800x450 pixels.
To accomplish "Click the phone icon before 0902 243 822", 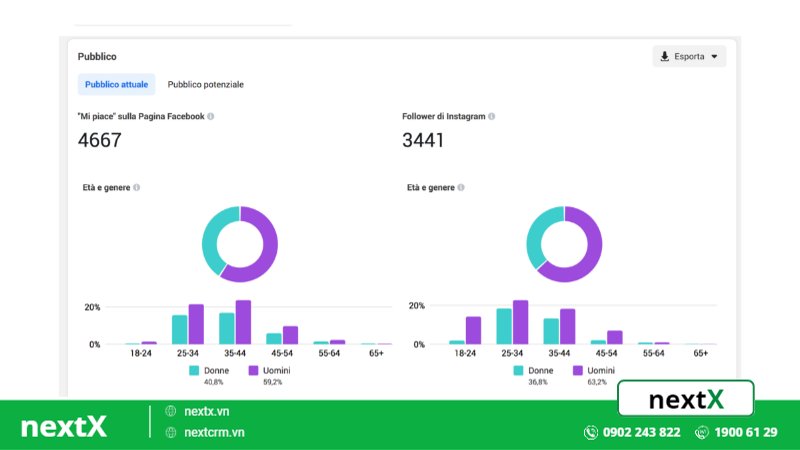I will [x=591, y=432].
